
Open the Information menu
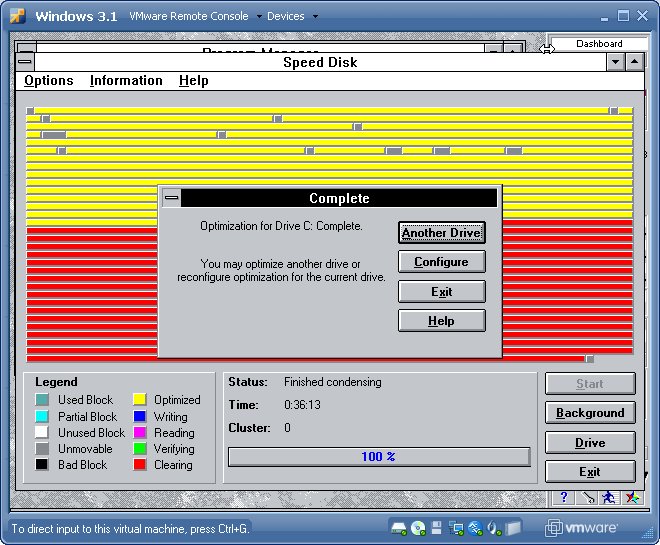[126, 81]
